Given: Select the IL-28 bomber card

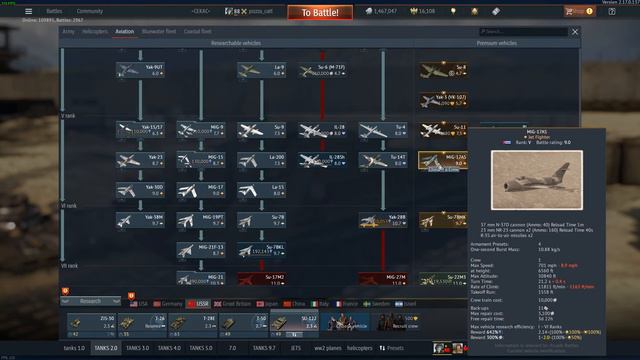Looking at the screenshot, I should point(322,130).
